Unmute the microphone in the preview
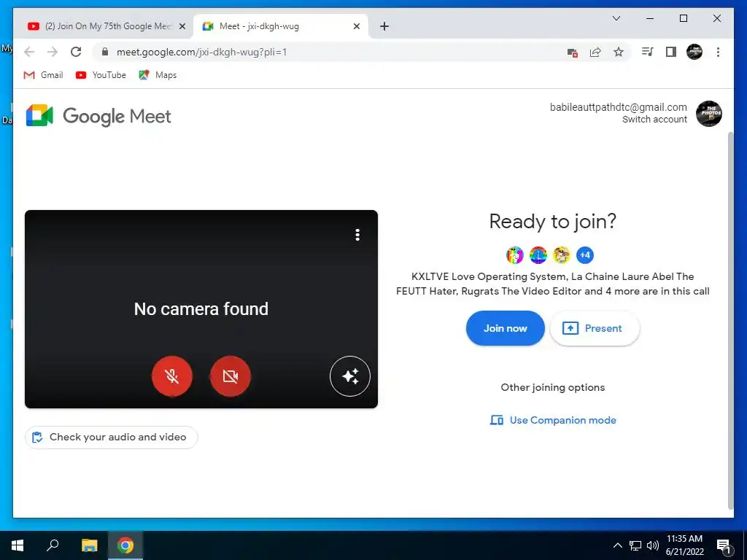The height and width of the screenshot is (560, 747). tap(172, 376)
